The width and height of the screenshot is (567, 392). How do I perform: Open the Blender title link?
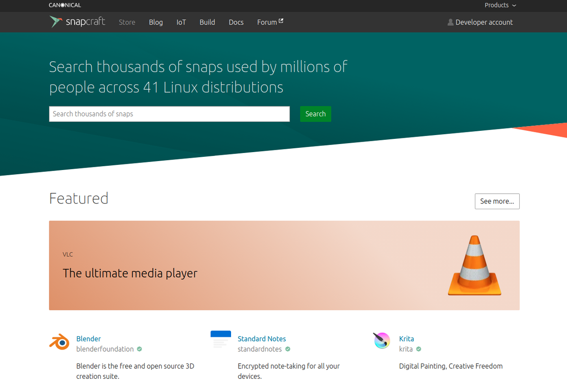tap(88, 339)
